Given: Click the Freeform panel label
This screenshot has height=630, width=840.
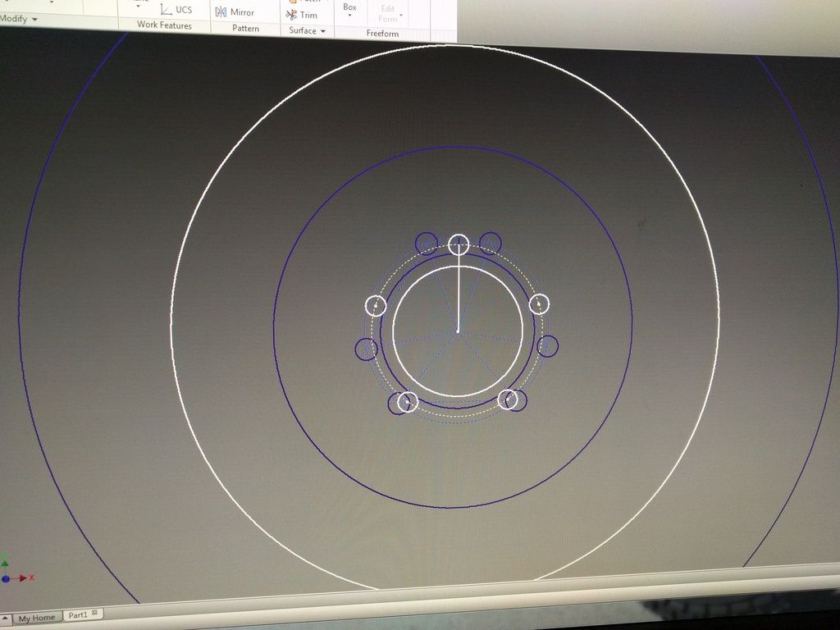Looking at the screenshot, I should pos(382,33).
